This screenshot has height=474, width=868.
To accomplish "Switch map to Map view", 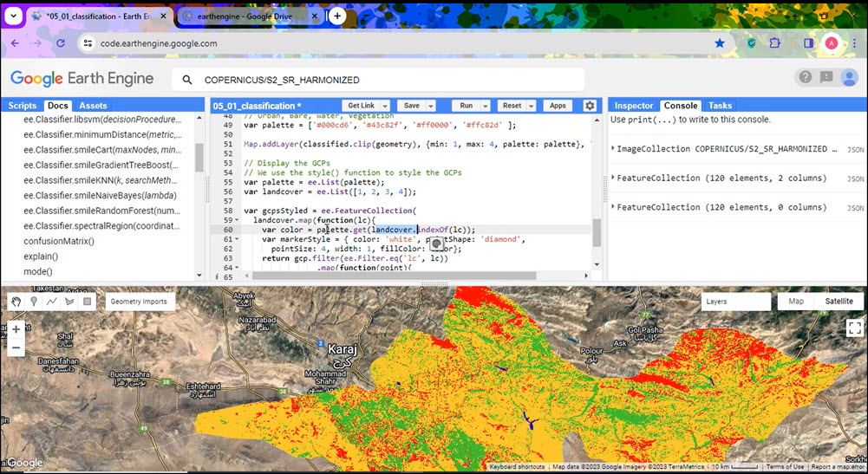I will (796, 302).
